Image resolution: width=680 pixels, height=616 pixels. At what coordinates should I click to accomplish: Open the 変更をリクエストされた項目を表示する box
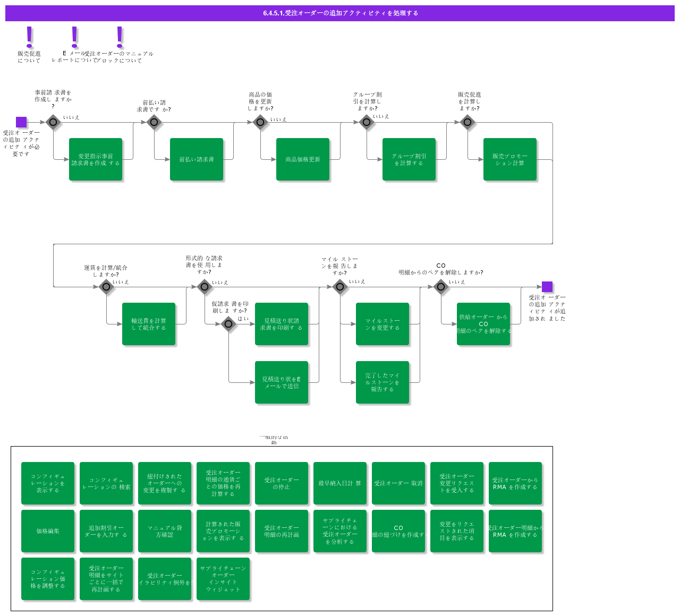tap(457, 531)
